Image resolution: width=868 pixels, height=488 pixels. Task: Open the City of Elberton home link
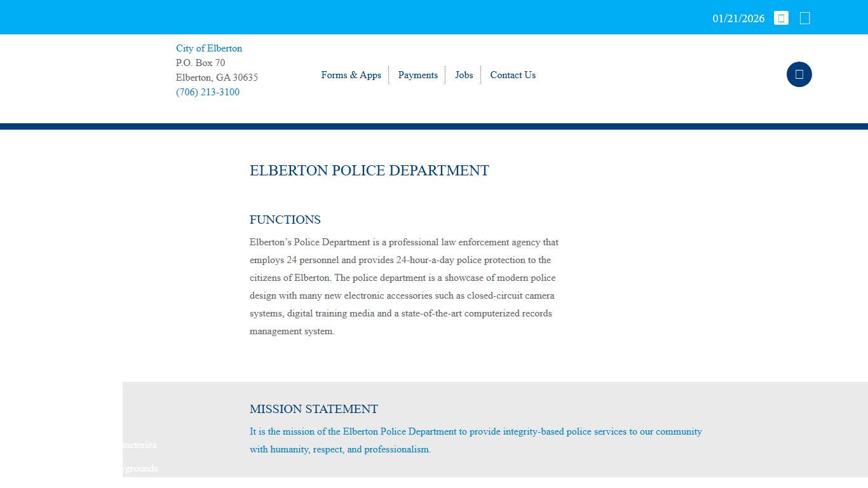pyautogui.click(x=209, y=48)
